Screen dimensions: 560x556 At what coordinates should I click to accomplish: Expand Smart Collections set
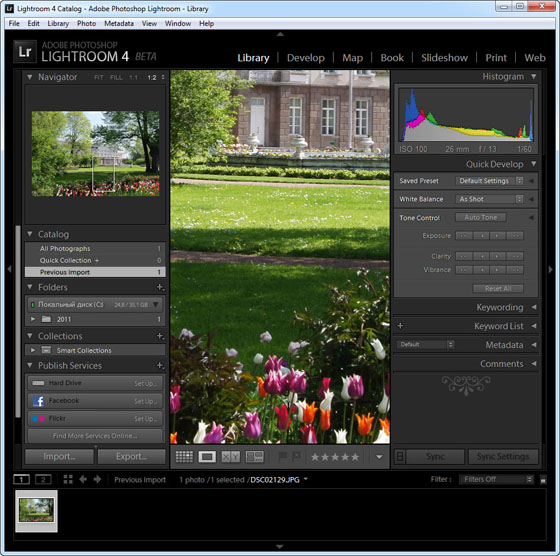(x=33, y=350)
